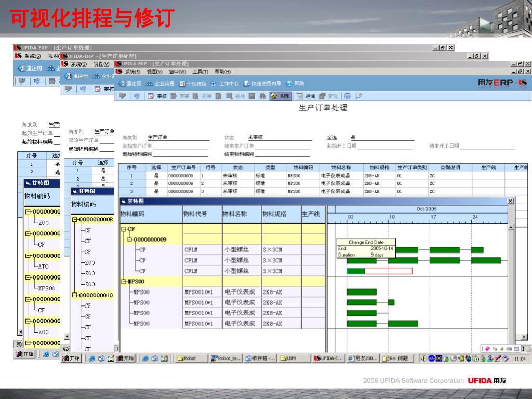Collapse the CF node in front Gantt tree
The height and width of the screenshot is (399, 532).
pyautogui.click(x=124, y=229)
